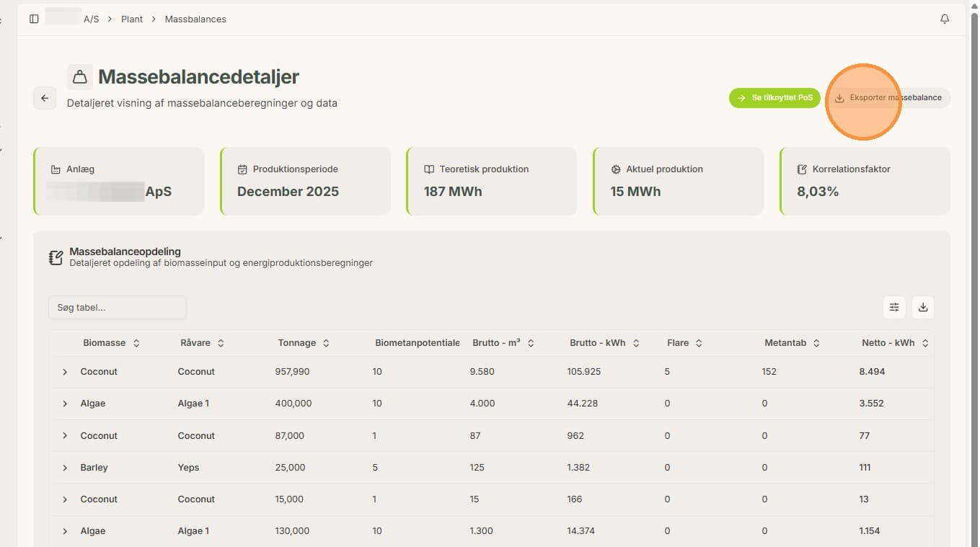Image resolution: width=980 pixels, height=547 pixels.
Task: Download the table data icon
Action: pyautogui.click(x=923, y=307)
